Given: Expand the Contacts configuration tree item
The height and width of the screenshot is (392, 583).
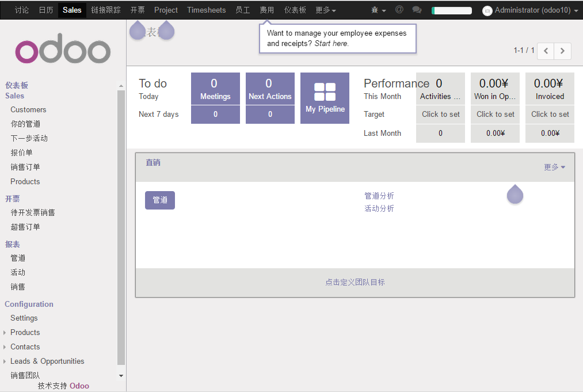Looking at the screenshot, I should pos(5,347).
